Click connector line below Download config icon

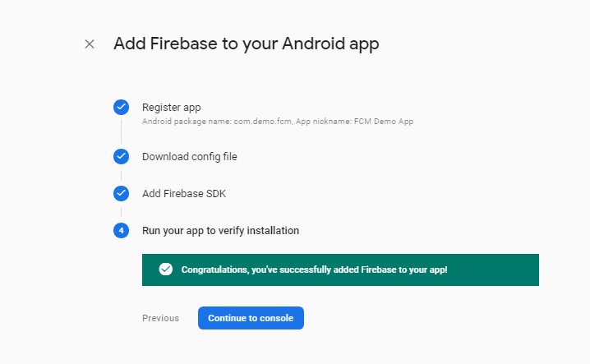pyautogui.click(x=121, y=175)
